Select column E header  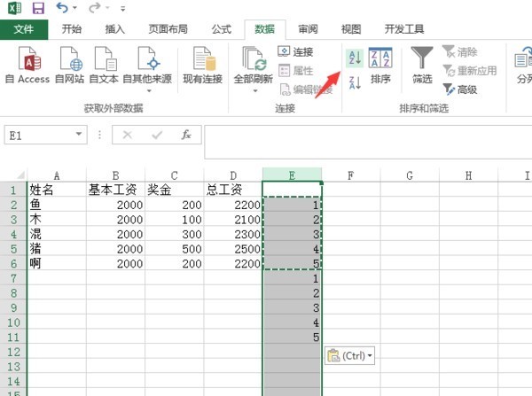tap(292, 175)
